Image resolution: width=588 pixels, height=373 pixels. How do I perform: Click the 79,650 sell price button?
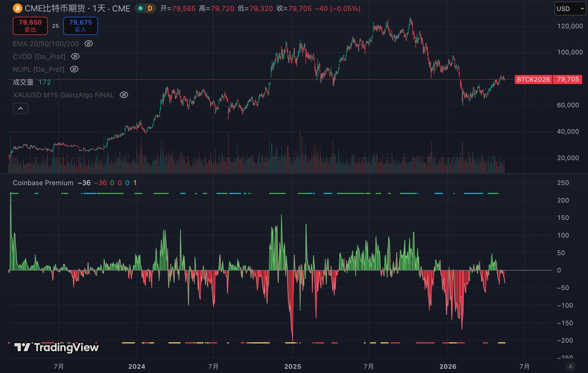coord(30,25)
